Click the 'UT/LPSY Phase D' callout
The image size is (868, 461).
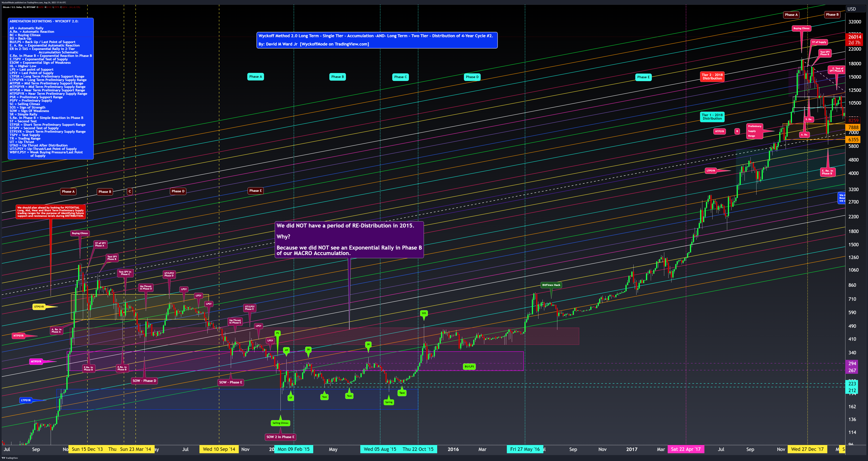[x=169, y=274]
